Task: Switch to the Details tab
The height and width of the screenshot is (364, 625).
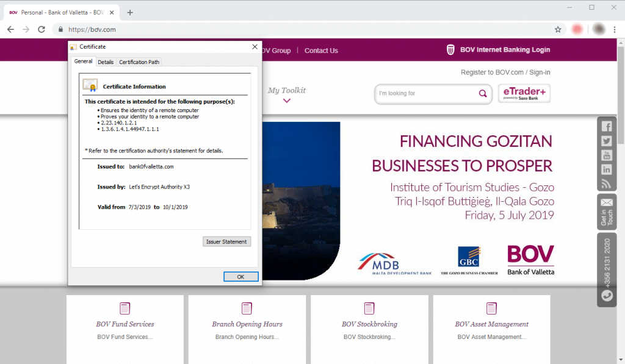Action: pyautogui.click(x=106, y=62)
